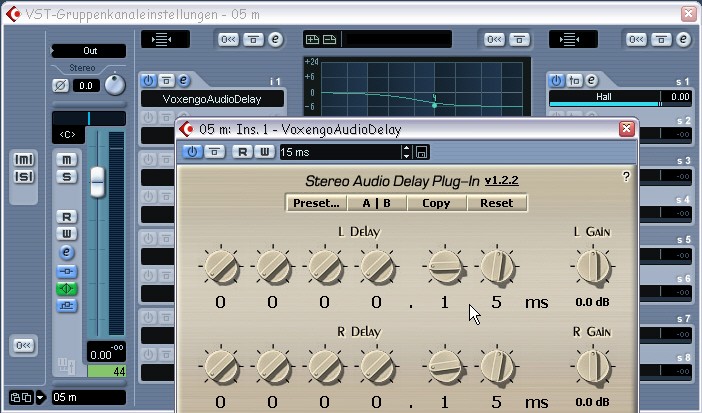Viewport: 702px width, 413px height.
Task: Open the Out output routing selector
Action: 89,51
